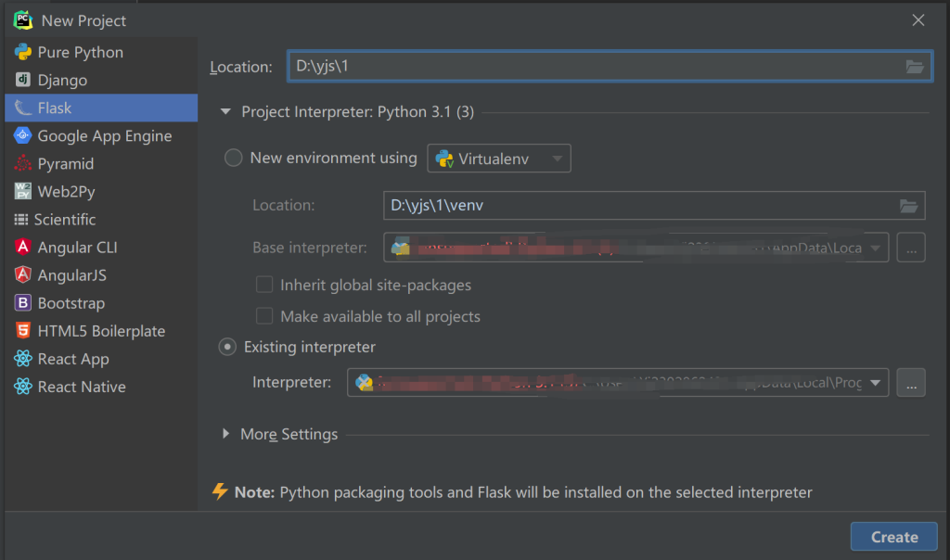The image size is (950, 560).
Task: Click the project Location text field
Action: 594,66
